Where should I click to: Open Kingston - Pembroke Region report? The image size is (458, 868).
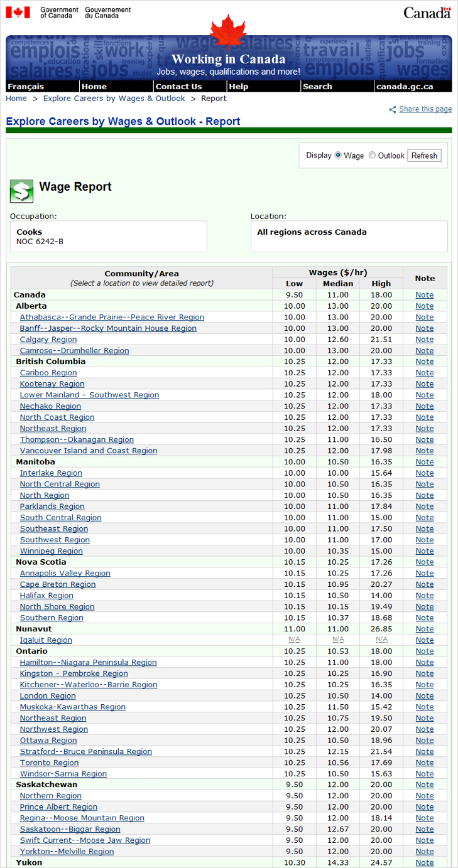click(74, 674)
